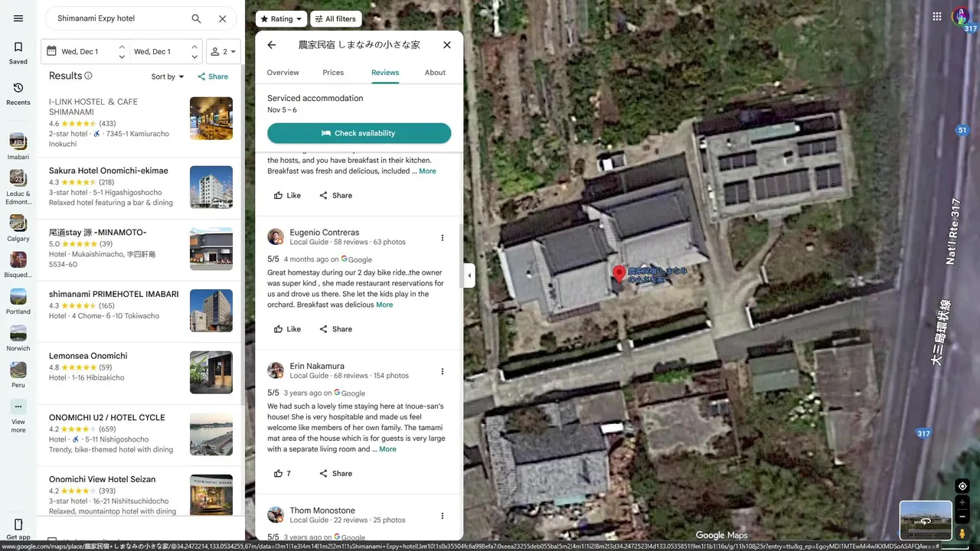This screenshot has width=980, height=551.
Task: Open Sakura Hotel Onomichi-ekimae photo
Action: 211,187
